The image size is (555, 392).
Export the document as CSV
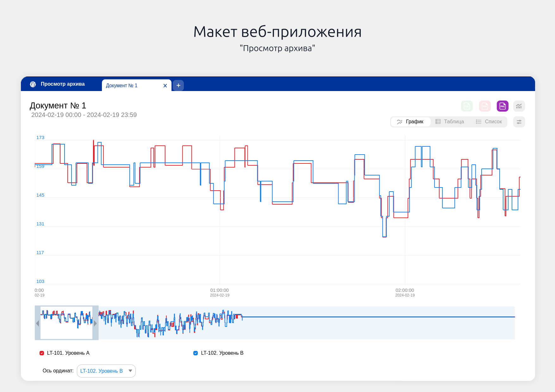[467, 106]
